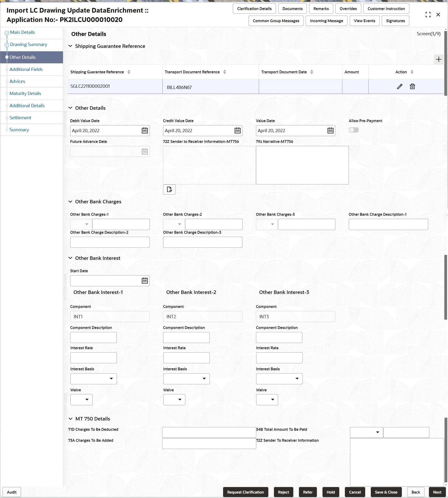
Task: Collapse the Shipping Guarantee Reference section
Action: (70, 46)
